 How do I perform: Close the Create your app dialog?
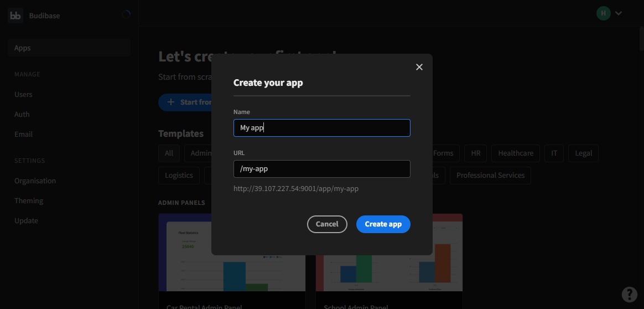click(419, 67)
